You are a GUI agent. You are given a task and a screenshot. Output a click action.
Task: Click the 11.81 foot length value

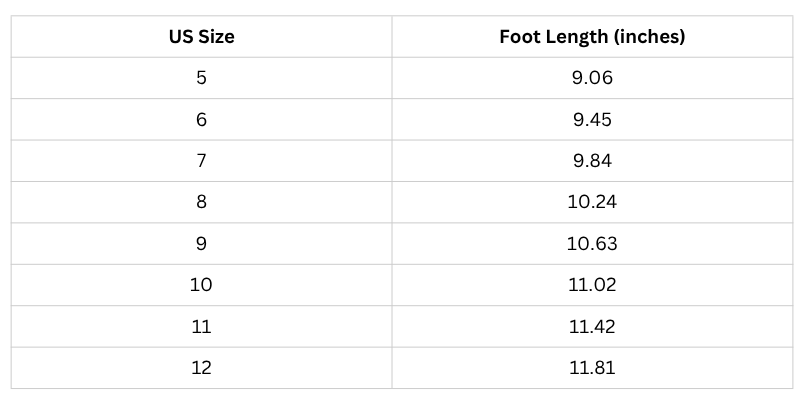click(592, 368)
